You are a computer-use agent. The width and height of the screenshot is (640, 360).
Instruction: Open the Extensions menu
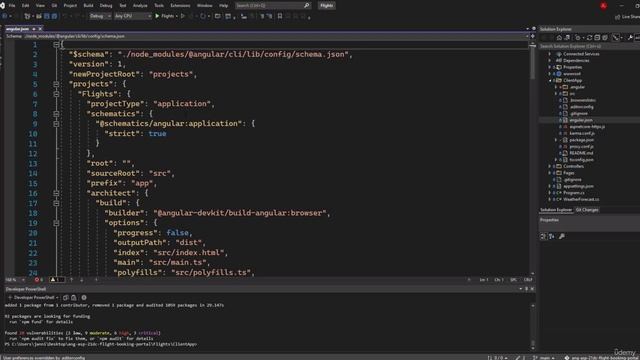pos(180,6)
